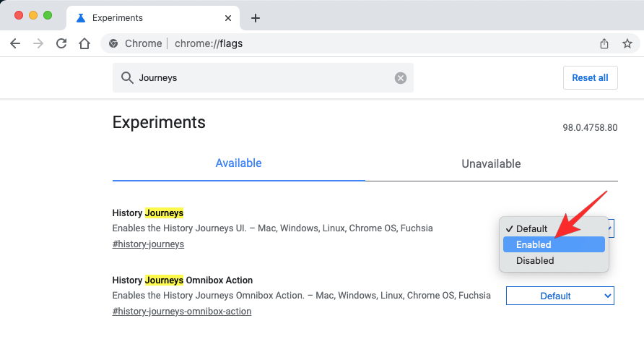The image size is (644, 347).
Task: Open the #history-journeys link
Action: pyautogui.click(x=148, y=244)
